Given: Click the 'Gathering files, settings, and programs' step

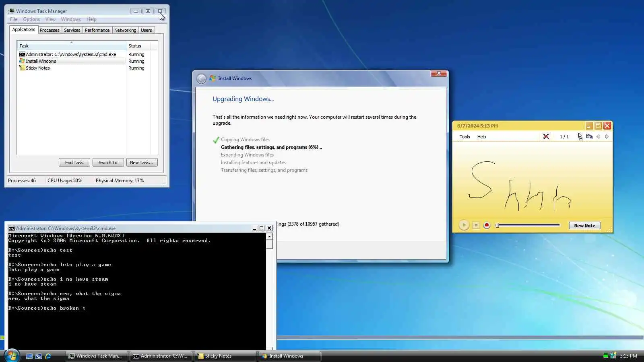Looking at the screenshot, I should [x=271, y=147].
